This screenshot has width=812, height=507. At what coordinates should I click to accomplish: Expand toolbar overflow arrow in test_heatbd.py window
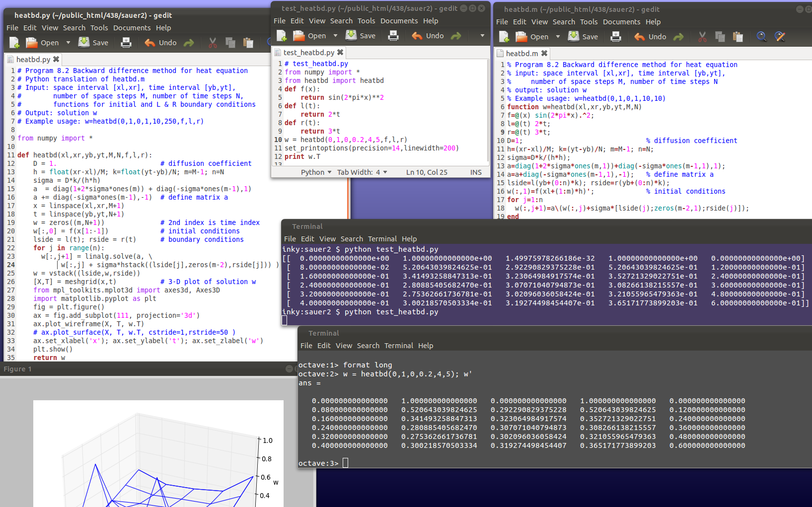click(x=482, y=36)
